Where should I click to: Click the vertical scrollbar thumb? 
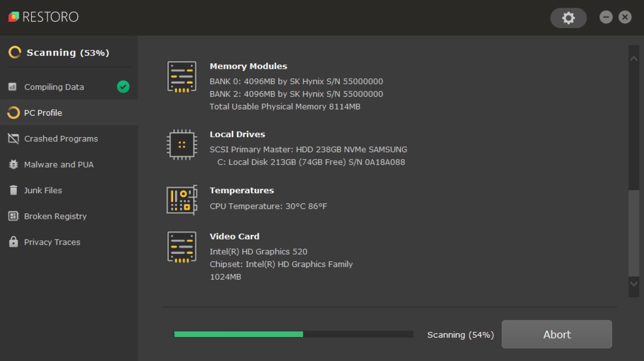pyautogui.click(x=634, y=233)
